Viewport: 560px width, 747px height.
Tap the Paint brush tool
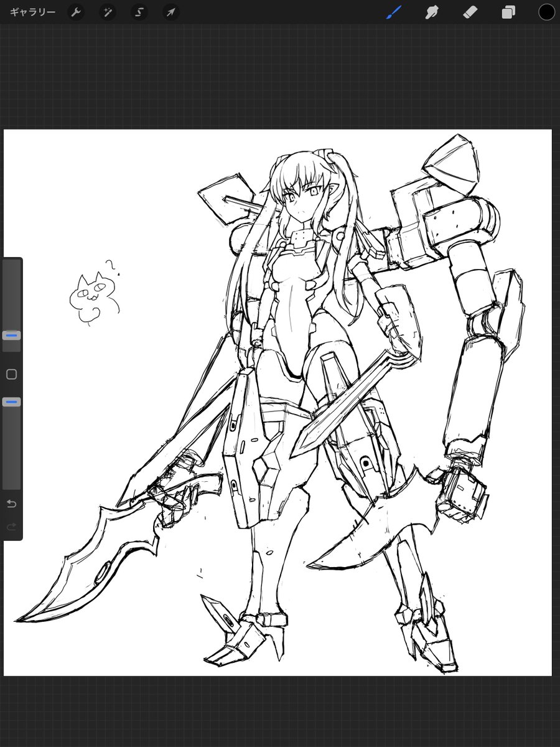pyautogui.click(x=394, y=12)
